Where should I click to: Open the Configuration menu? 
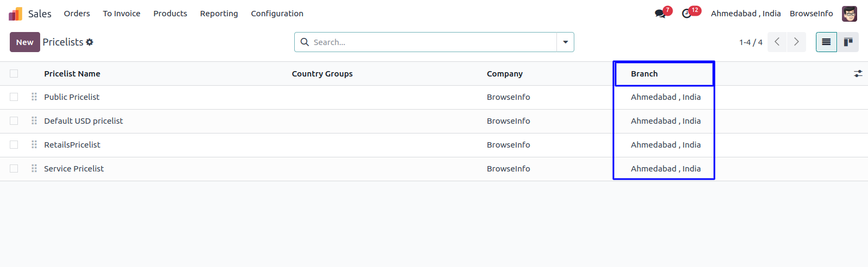coord(277,14)
